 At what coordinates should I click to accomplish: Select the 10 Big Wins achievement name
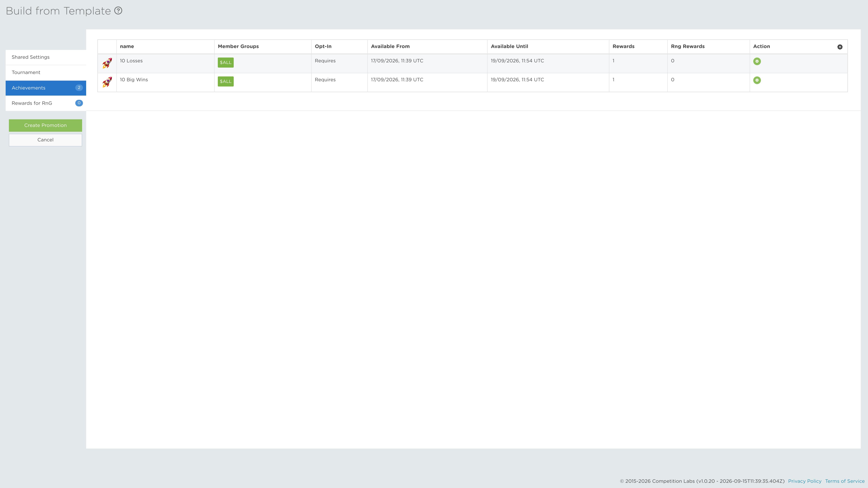point(134,79)
